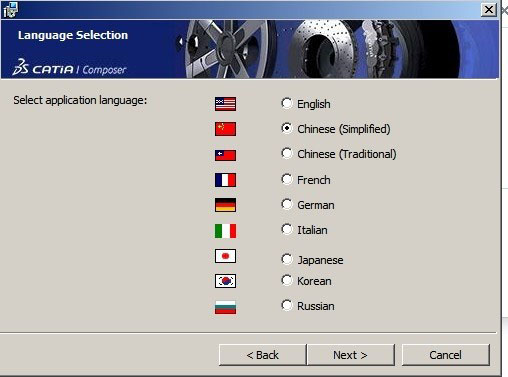Click the 'Language Selection' heading
Image resolution: width=508 pixels, height=377 pixels.
[73, 35]
